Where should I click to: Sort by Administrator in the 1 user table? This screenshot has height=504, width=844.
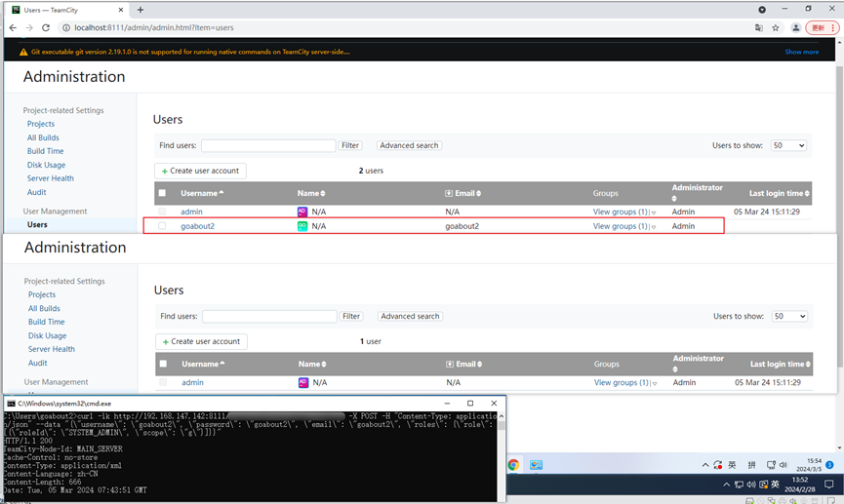coord(699,363)
